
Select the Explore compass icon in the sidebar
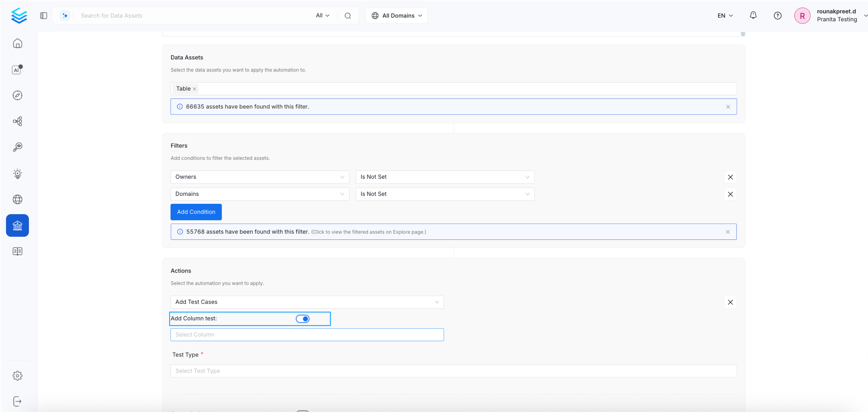[x=17, y=95]
